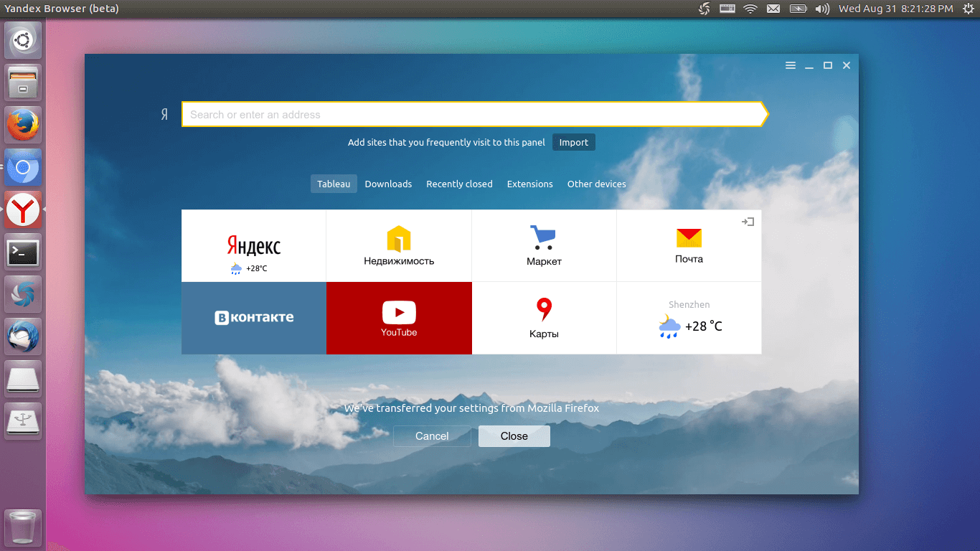Close the Yandex Browser window

tap(847, 65)
